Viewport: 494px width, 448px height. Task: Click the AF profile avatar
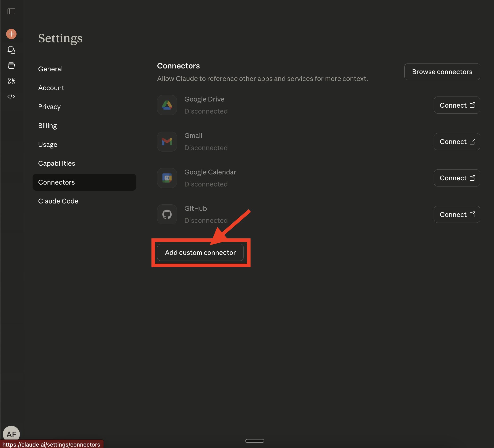(x=11, y=434)
